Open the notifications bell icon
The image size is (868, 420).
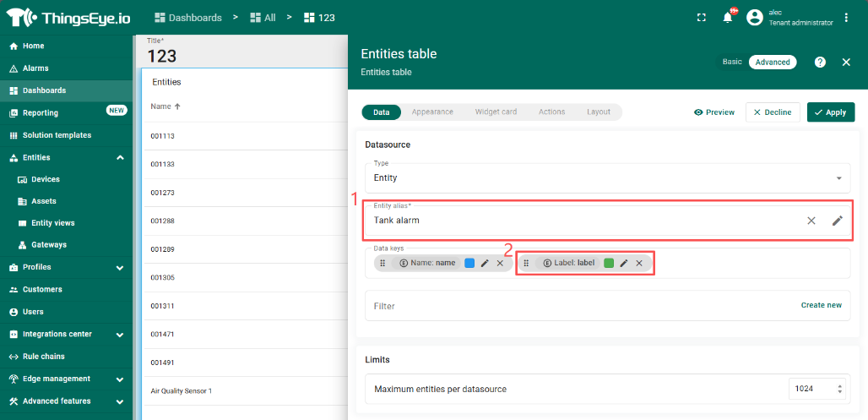click(728, 18)
